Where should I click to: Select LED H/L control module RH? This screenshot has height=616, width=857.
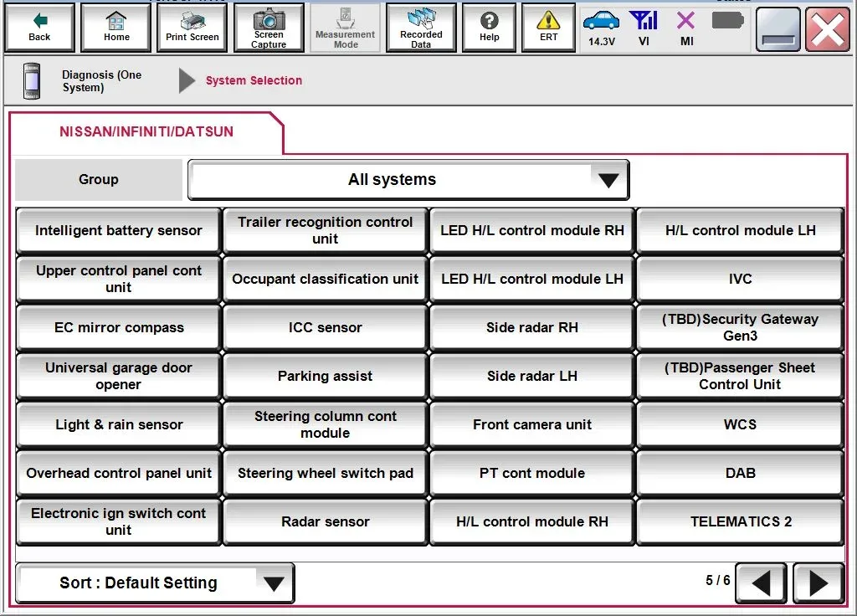[x=531, y=231]
